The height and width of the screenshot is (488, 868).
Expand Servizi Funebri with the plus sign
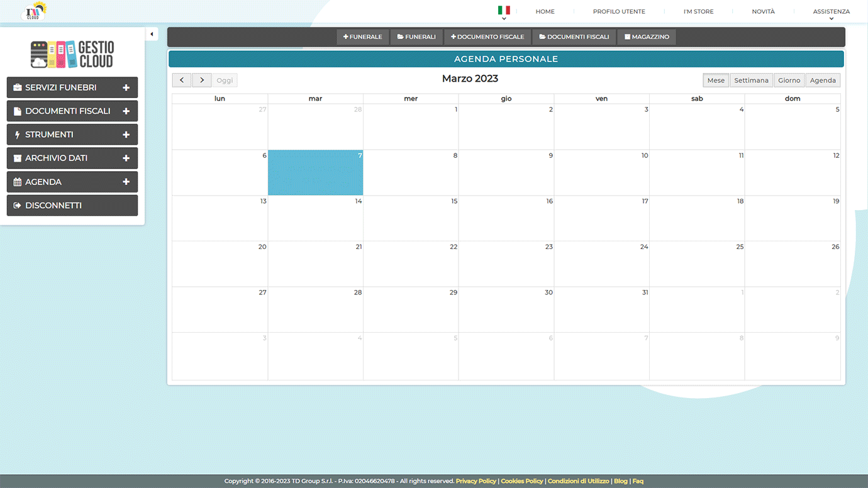point(126,87)
